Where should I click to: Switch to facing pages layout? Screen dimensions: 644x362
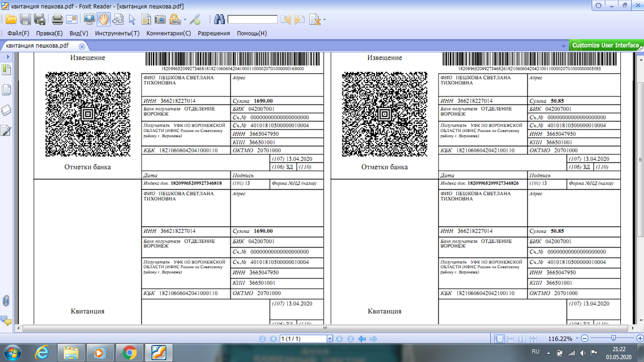(x=522, y=339)
